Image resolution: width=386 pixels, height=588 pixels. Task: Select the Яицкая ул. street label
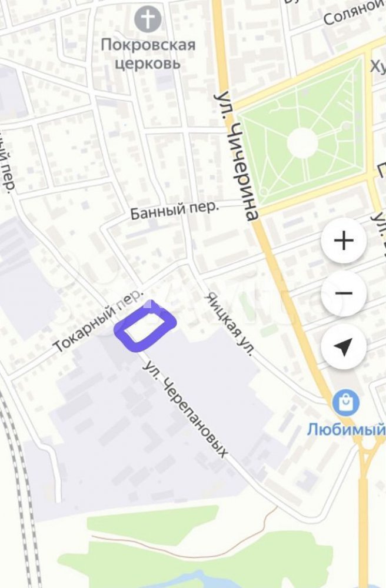click(229, 325)
